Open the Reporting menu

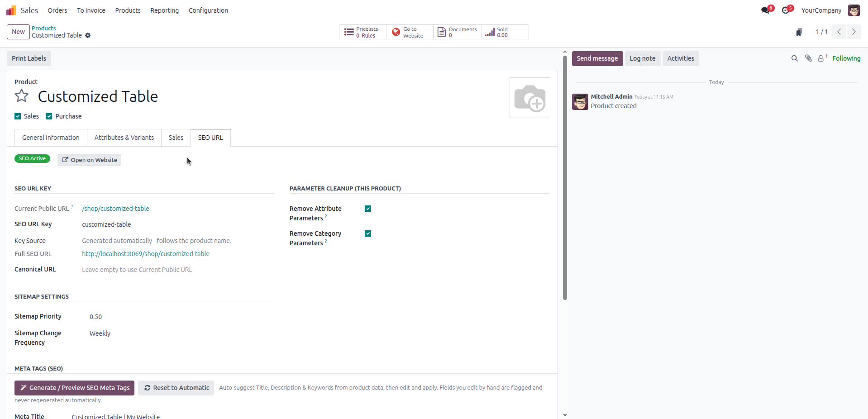point(164,10)
